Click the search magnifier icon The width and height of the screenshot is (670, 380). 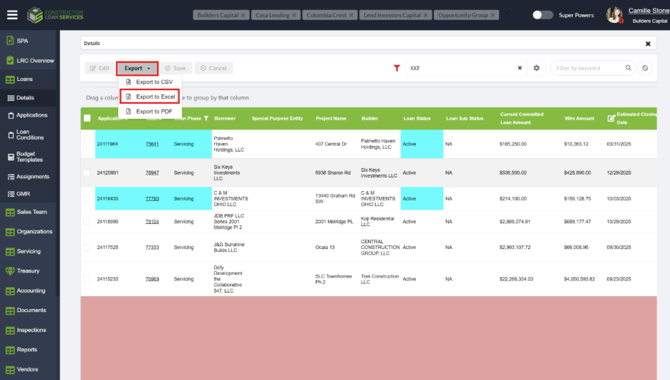click(x=628, y=68)
